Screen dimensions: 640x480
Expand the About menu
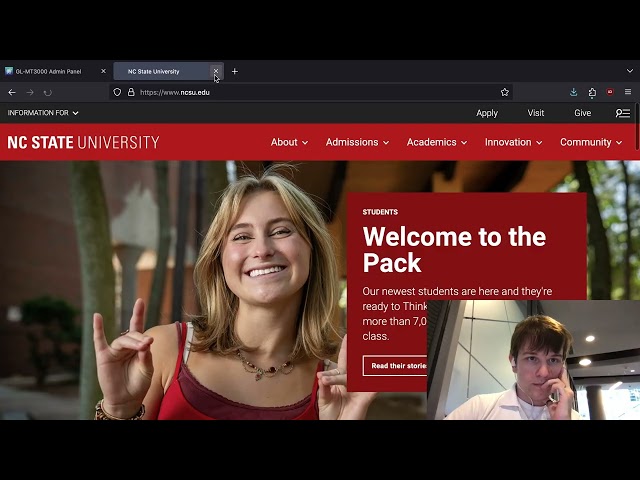[x=289, y=142]
